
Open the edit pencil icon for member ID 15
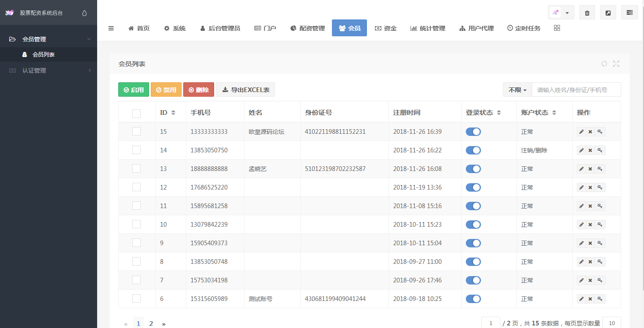pyautogui.click(x=581, y=131)
